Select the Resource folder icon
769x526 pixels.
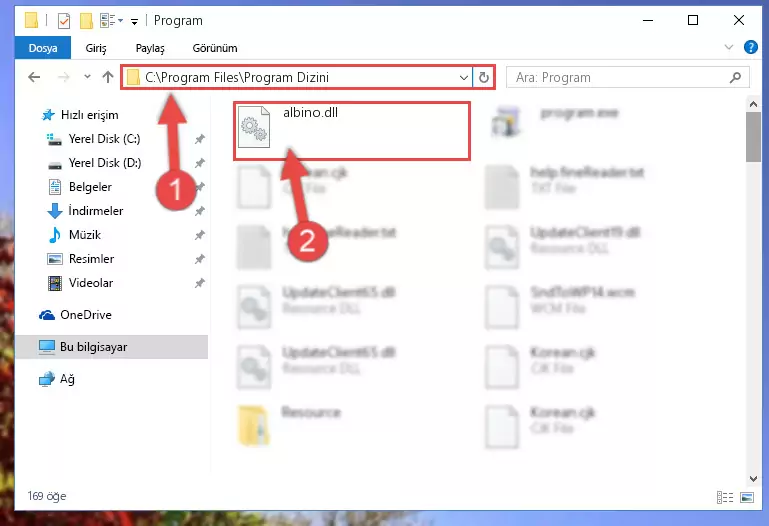coord(254,425)
